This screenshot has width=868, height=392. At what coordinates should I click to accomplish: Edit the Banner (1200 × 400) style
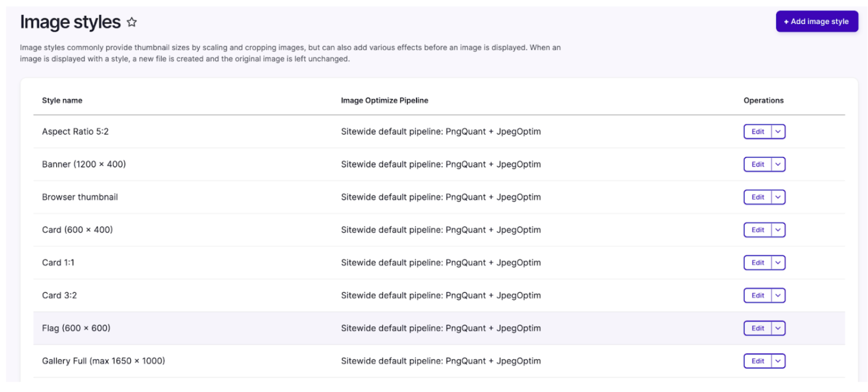[757, 164]
